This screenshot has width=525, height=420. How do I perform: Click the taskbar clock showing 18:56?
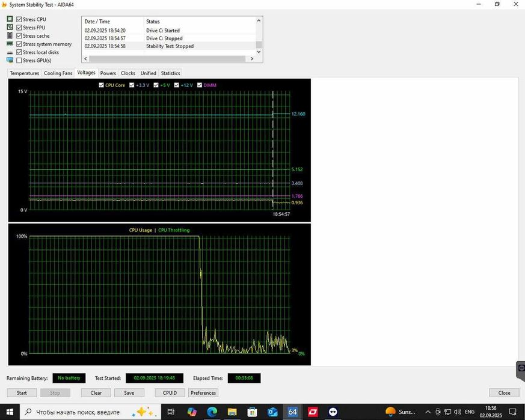491,412
